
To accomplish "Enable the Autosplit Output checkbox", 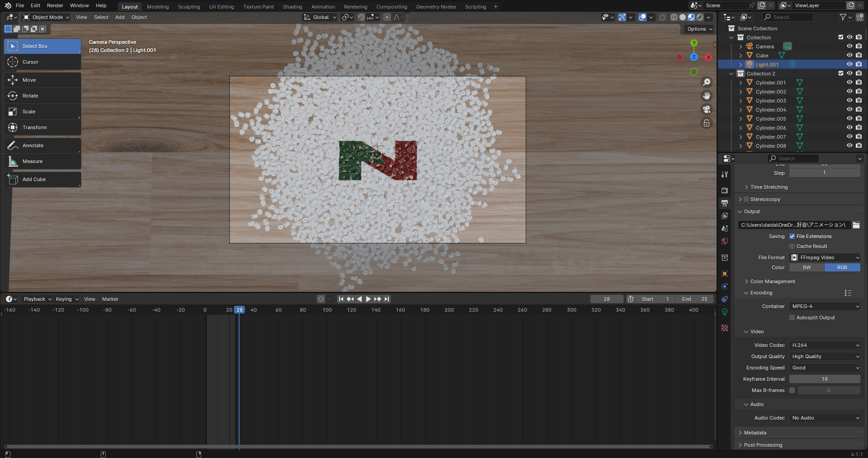I will pos(792,318).
